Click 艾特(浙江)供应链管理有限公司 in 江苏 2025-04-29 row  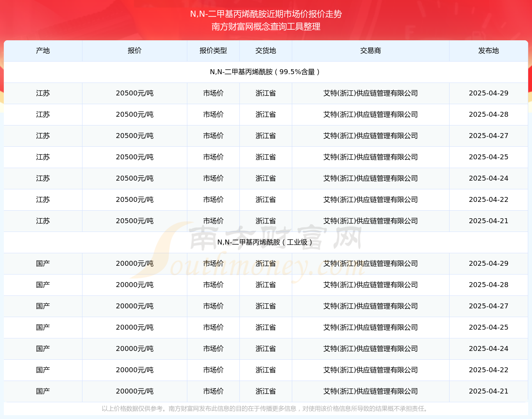click(x=370, y=93)
